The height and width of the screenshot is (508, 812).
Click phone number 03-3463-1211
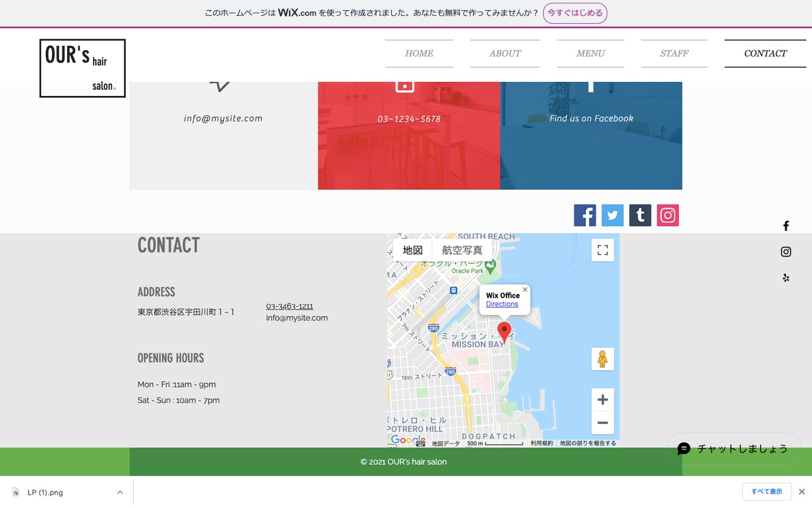click(x=290, y=306)
